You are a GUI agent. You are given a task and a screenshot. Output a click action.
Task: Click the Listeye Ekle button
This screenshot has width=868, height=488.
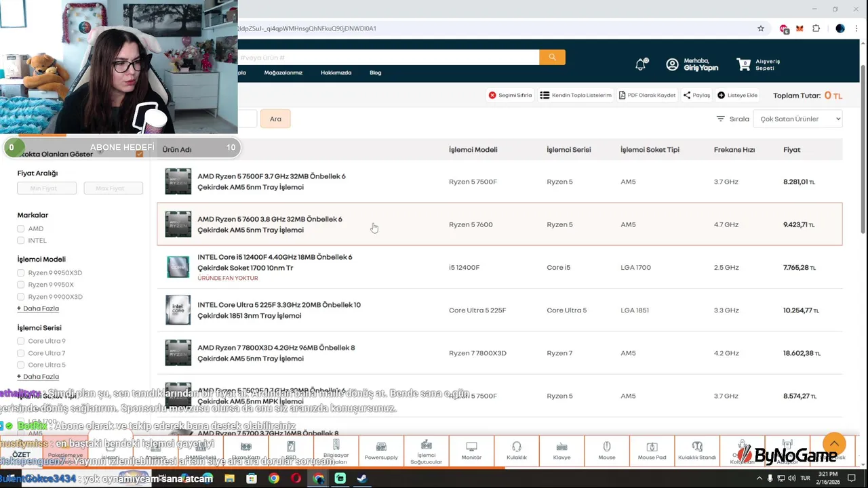[737, 95]
